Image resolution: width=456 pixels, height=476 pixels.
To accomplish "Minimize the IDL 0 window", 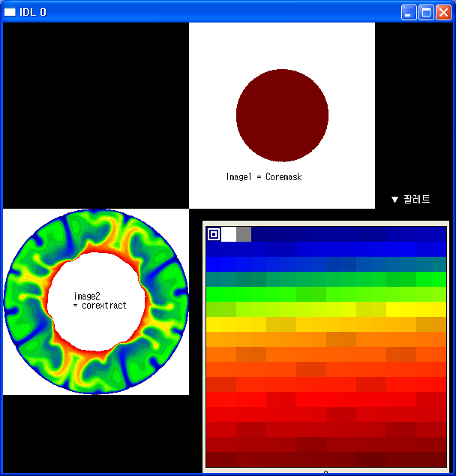I will pyautogui.click(x=409, y=13).
